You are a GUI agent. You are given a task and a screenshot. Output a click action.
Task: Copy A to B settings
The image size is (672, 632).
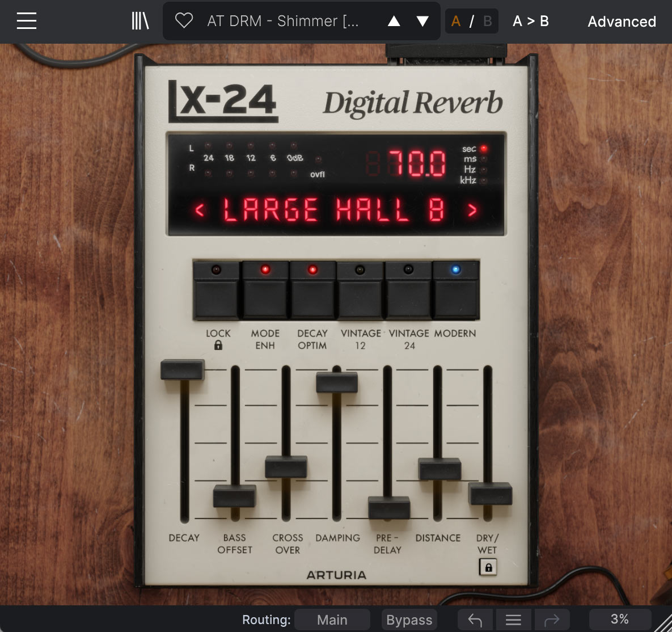tap(531, 21)
